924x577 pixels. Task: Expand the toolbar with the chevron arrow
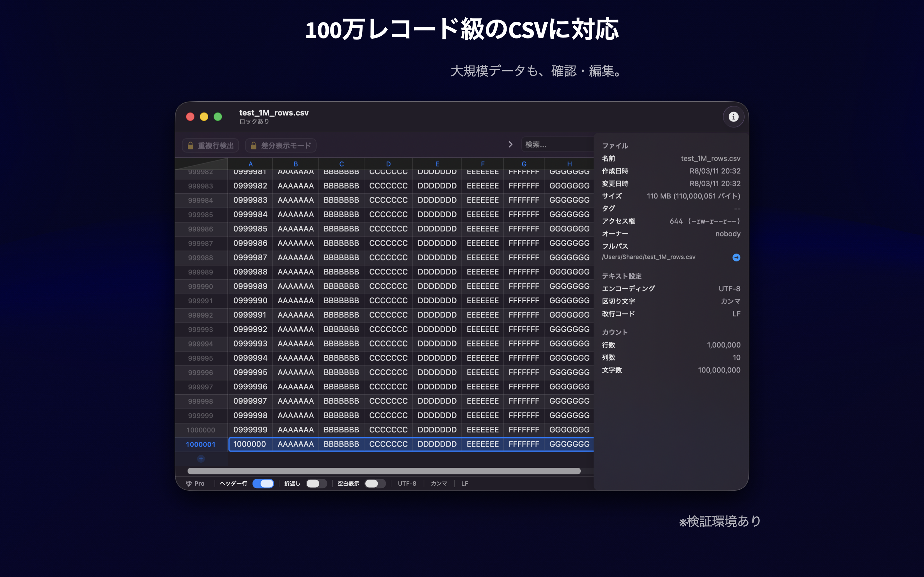(511, 144)
